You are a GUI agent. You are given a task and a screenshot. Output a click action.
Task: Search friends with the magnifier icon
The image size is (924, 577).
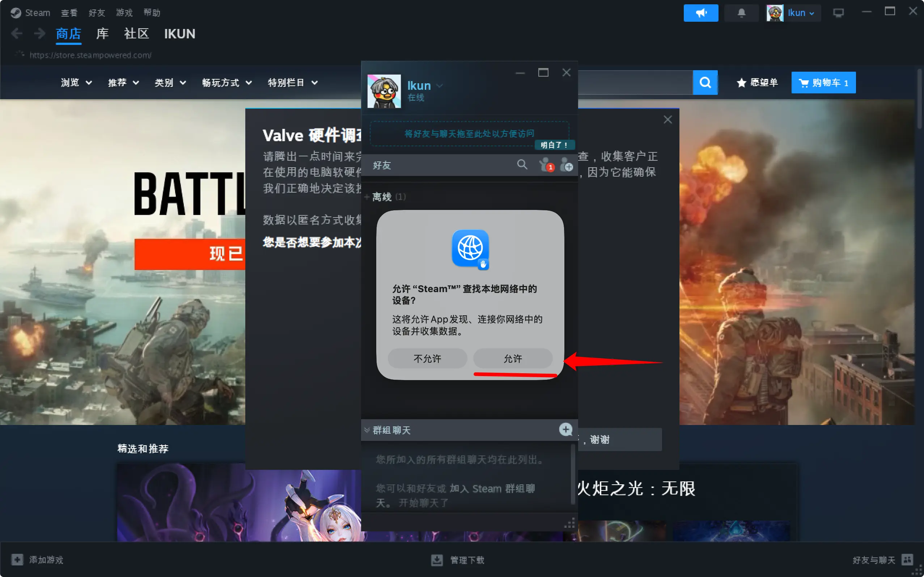522,165
